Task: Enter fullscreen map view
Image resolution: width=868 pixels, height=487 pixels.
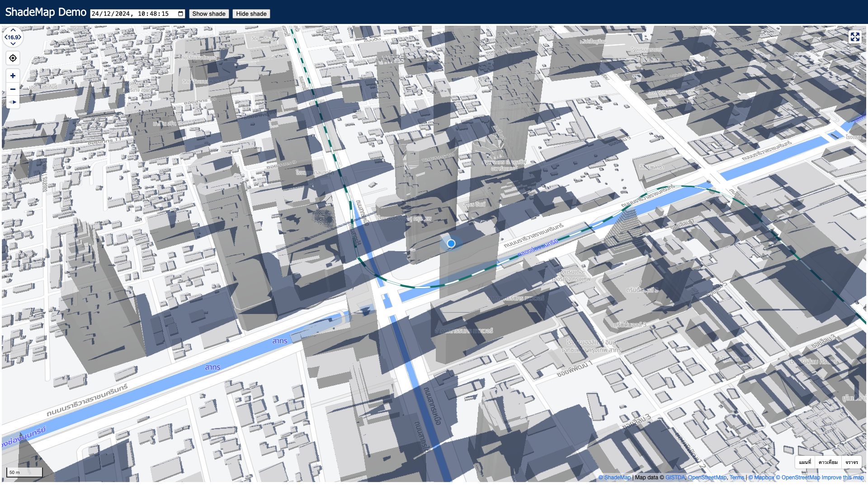Action: (x=854, y=37)
